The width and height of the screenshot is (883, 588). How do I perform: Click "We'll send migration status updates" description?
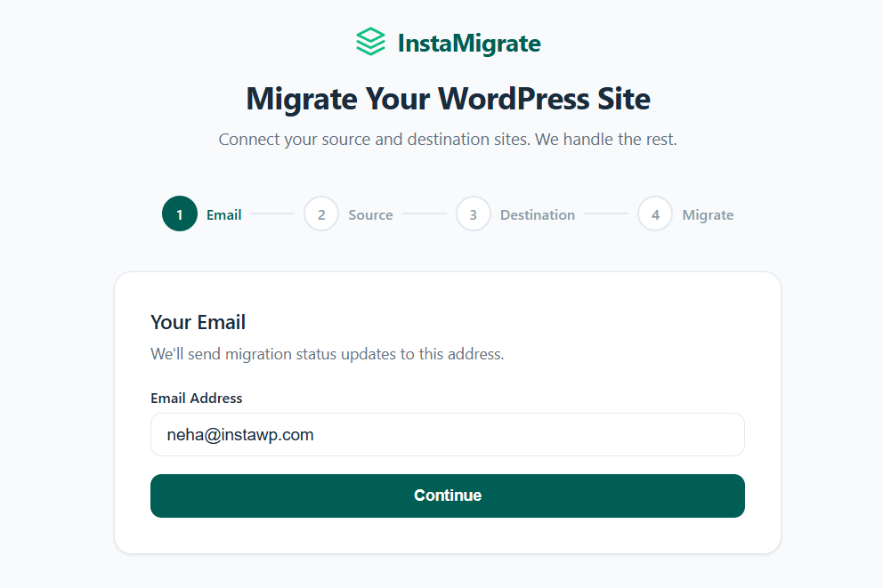click(328, 354)
